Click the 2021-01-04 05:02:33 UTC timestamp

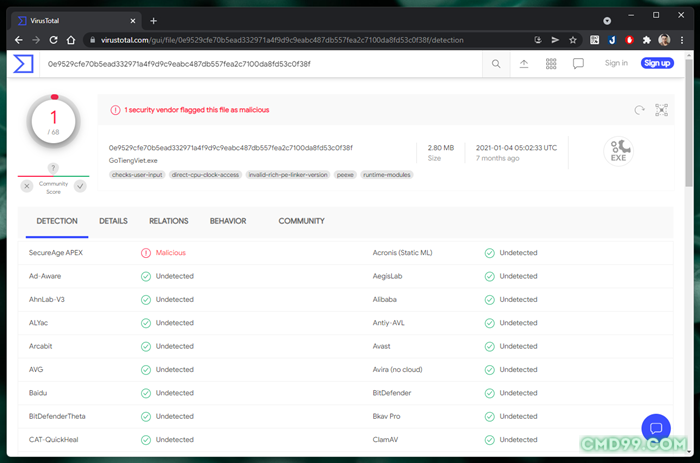tap(517, 148)
